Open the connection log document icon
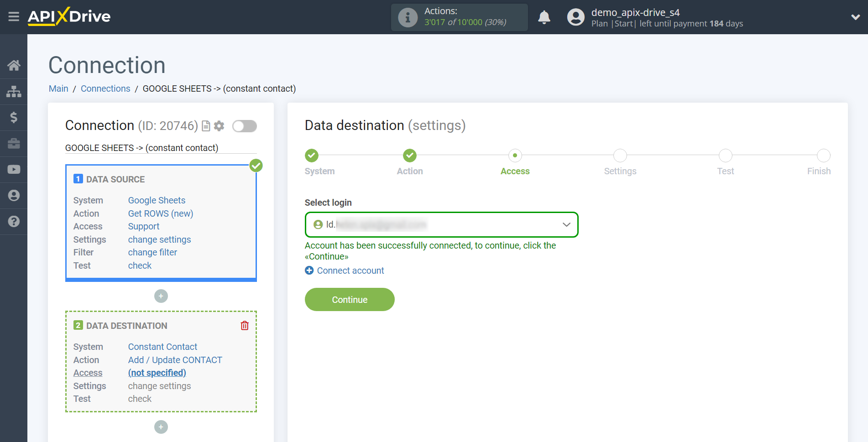Screen dimensions: 868x442 click(x=206, y=126)
